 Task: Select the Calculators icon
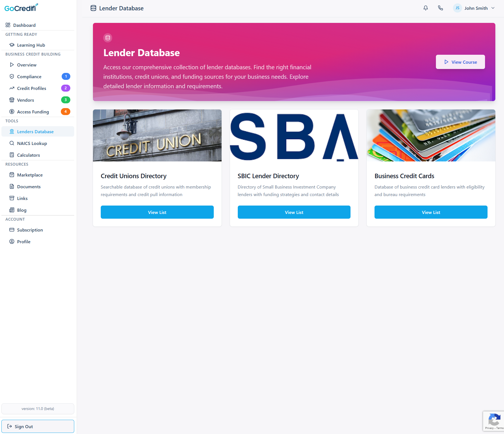12,155
